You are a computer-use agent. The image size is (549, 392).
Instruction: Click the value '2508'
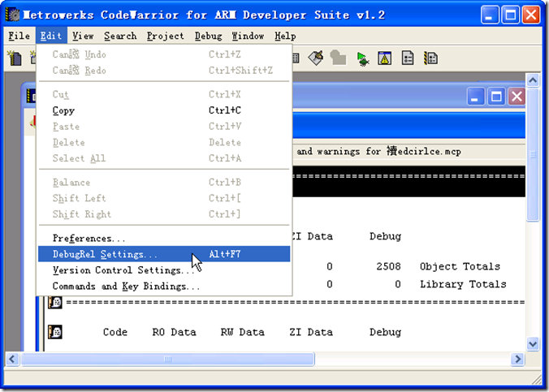tap(389, 266)
